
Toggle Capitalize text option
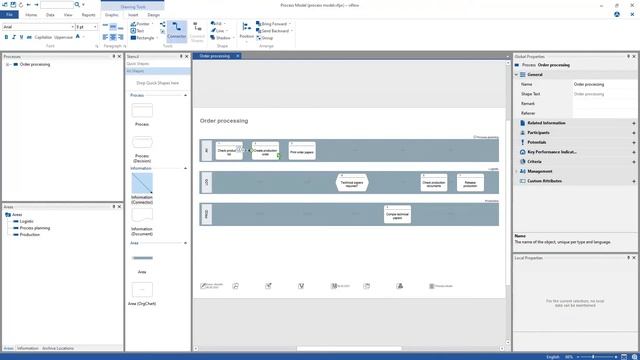43,37
